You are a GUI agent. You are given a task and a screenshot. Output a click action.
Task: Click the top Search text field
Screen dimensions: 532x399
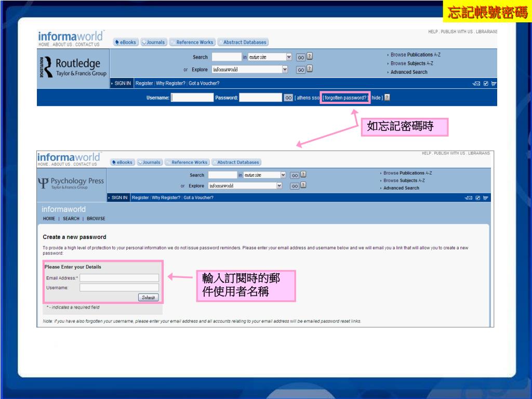227,57
